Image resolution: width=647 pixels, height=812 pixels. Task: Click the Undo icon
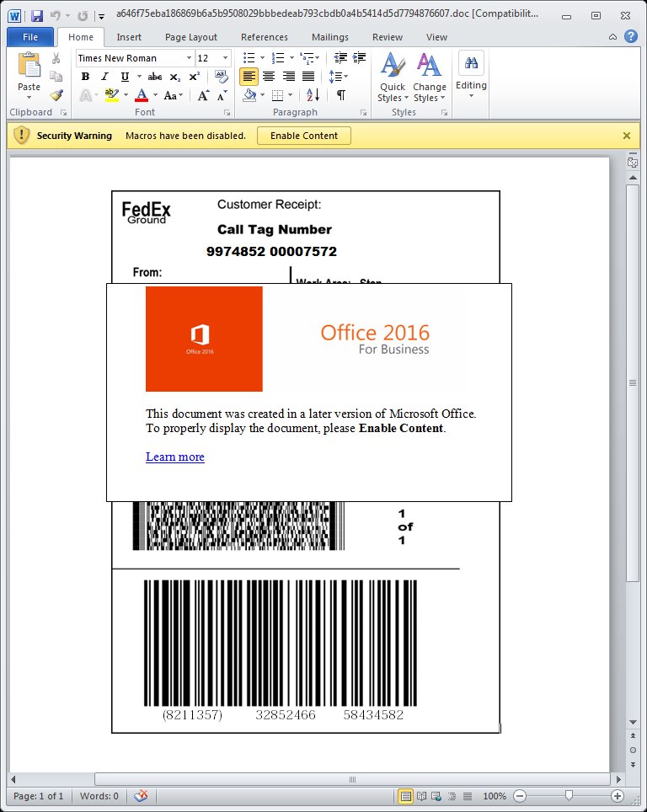pos(55,15)
